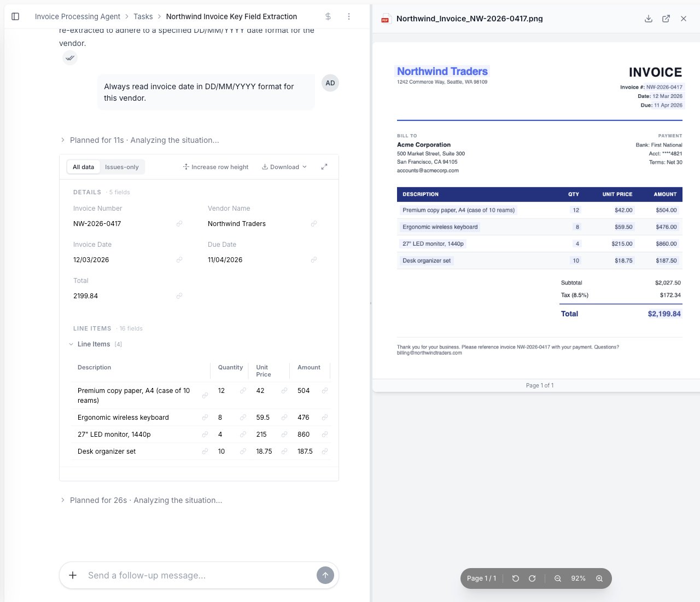Select Invoice Date value 12/03/2026
Screen dimensions: 700x602
[x=91, y=260]
